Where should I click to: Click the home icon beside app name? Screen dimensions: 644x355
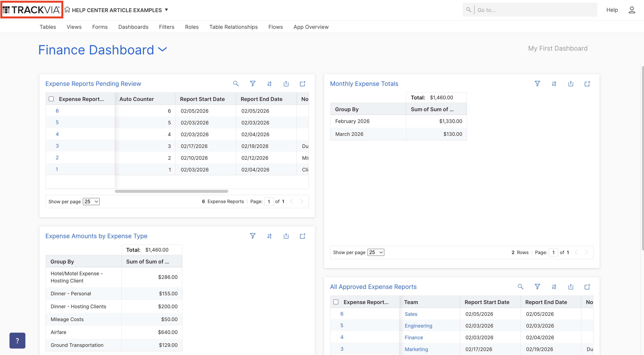click(67, 10)
